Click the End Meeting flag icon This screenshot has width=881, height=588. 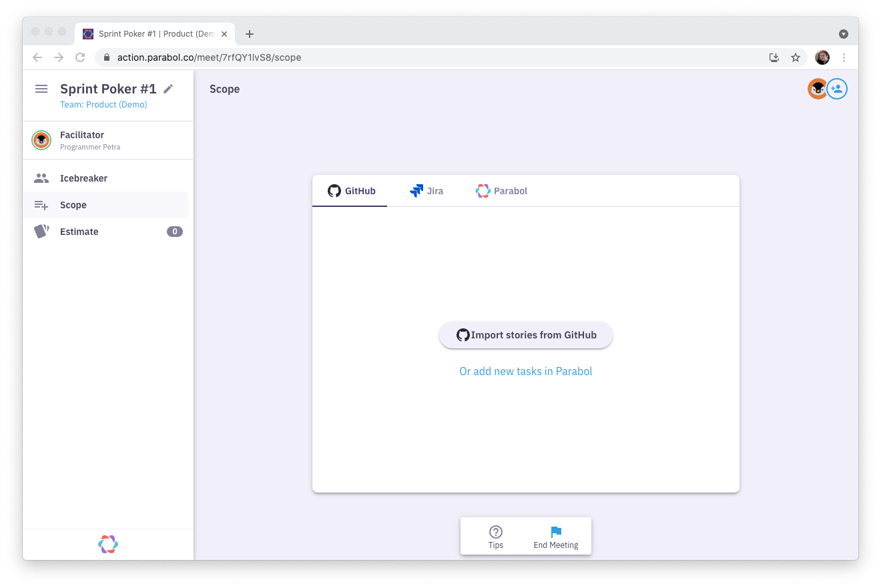(x=556, y=531)
